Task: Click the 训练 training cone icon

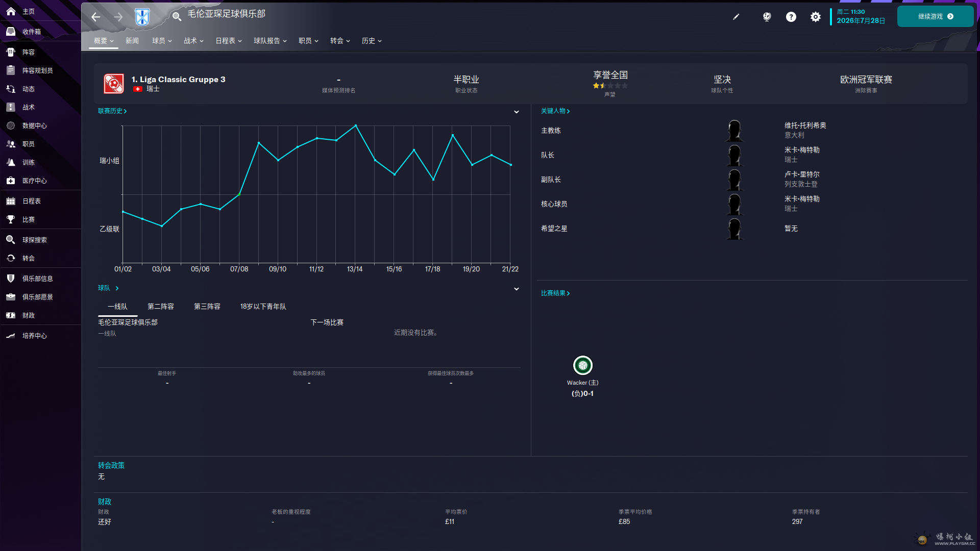Action: tap(11, 162)
